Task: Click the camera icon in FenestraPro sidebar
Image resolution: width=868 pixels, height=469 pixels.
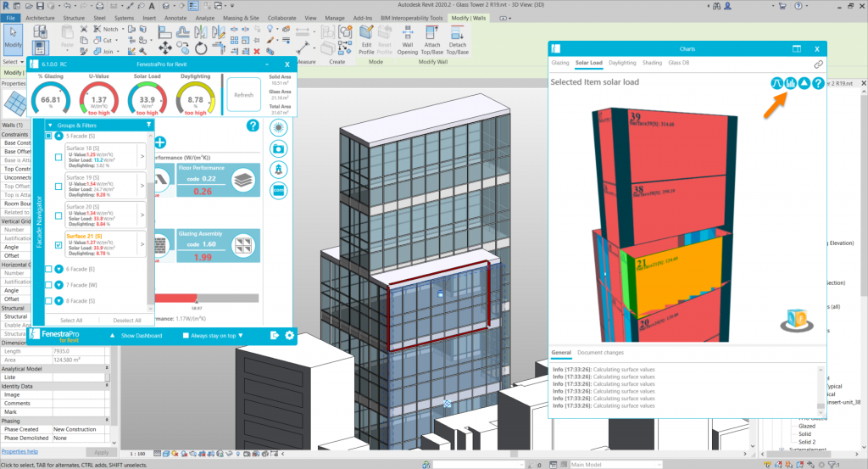Action: 278,149
